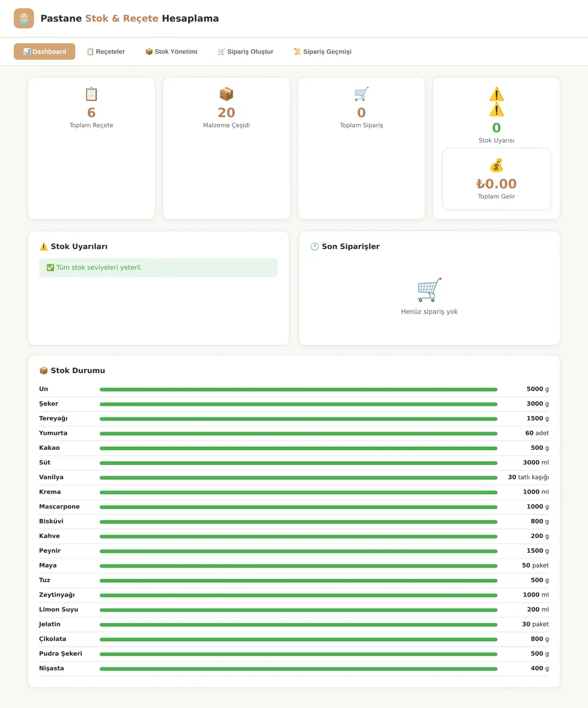Click the clock icon beside Son Siparişler
The height and width of the screenshot is (708, 588).
(x=315, y=246)
